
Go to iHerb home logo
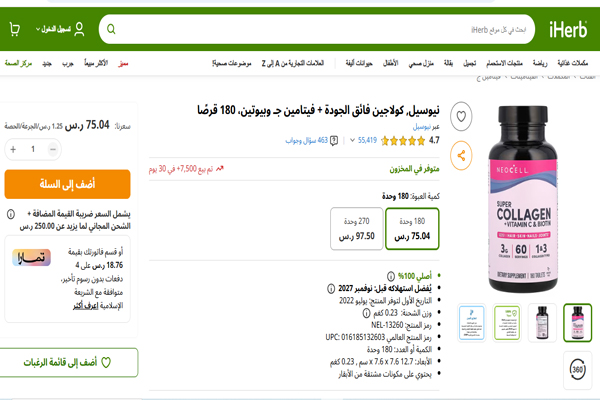tap(568, 29)
